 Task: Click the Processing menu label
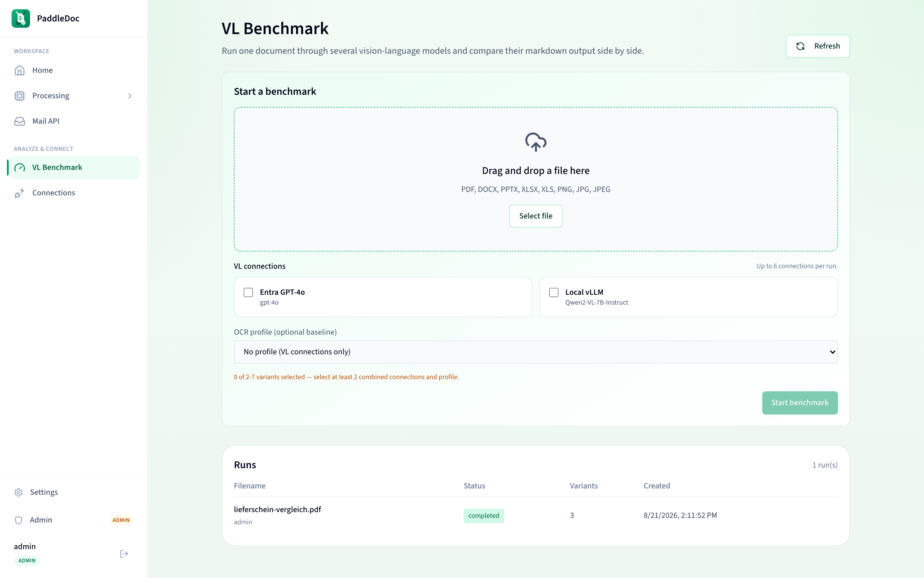pyautogui.click(x=51, y=96)
